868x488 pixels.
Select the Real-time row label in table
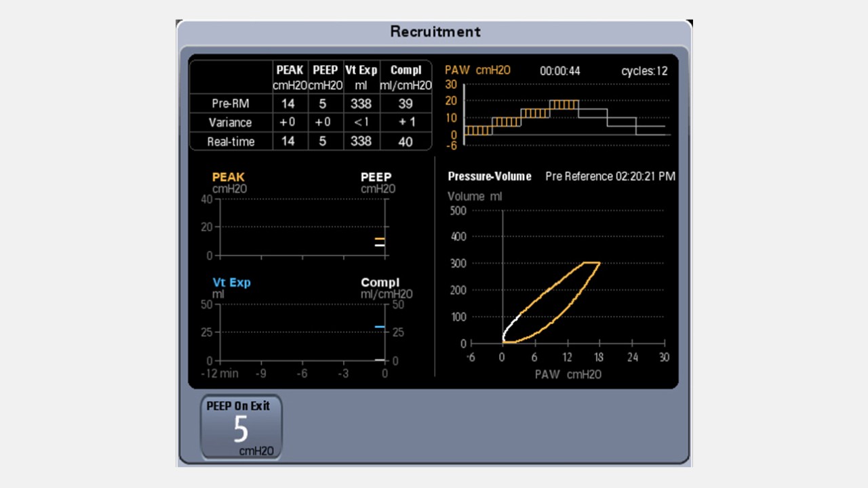(x=231, y=142)
